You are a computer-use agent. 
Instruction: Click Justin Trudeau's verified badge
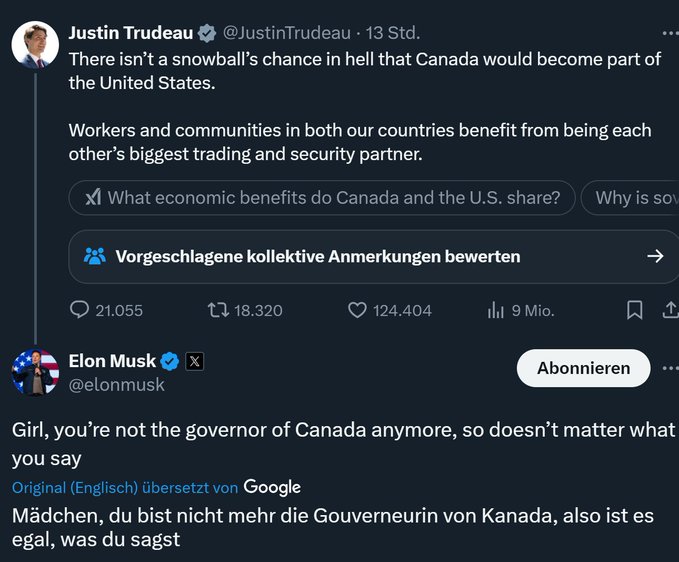[209, 33]
